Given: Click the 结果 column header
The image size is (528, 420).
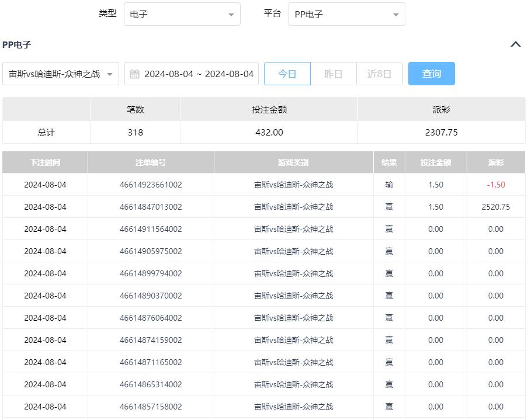Looking at the screenshot, I should click(389, 162).
